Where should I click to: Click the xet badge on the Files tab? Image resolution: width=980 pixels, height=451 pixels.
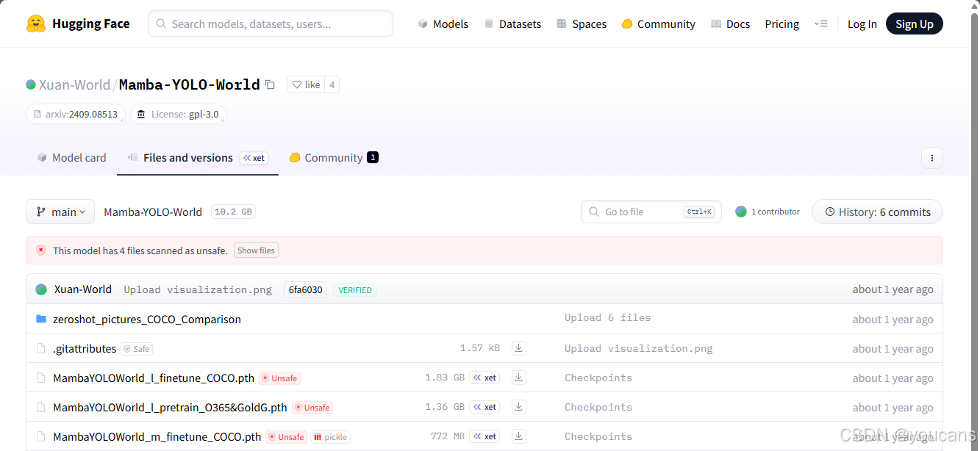coord(254,158)
